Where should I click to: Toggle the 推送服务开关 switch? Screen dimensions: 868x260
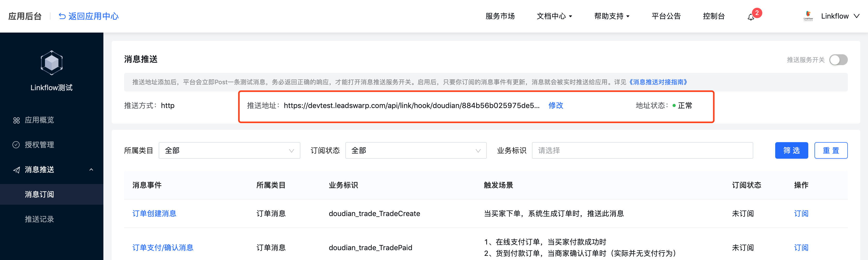click(838, 60)
